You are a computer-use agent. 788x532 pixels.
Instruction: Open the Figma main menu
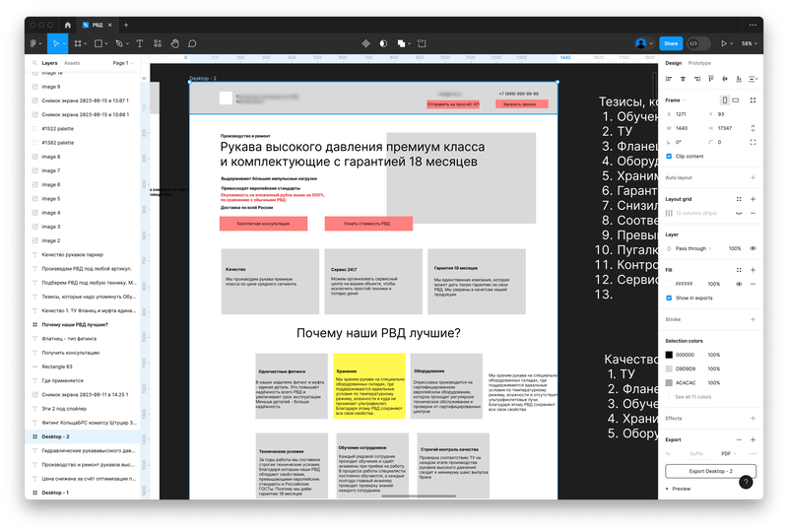[34, 43]
